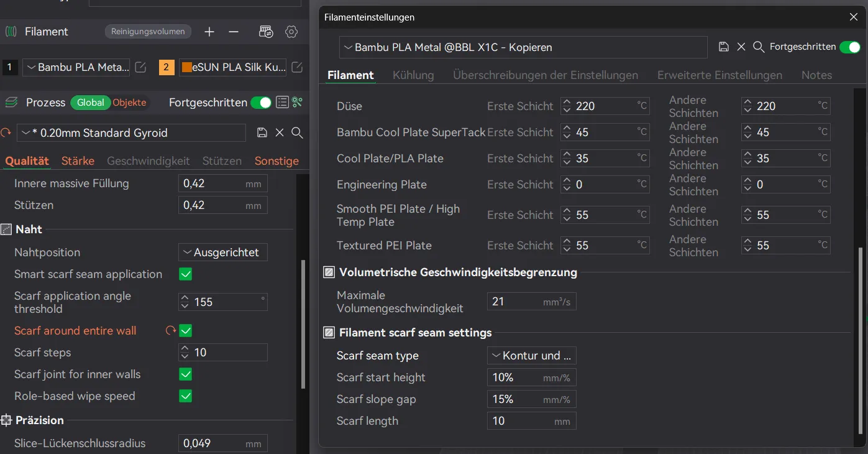This screenshot has width=868, height=454.
Task: Click Filament scarf seam settings section icon
Action: pos(329,333)
